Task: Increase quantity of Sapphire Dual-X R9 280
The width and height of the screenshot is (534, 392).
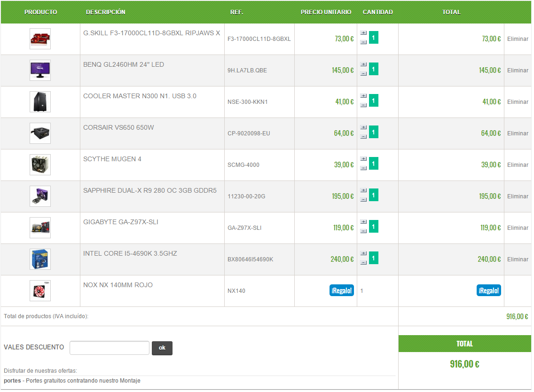Action: pyautogui.click(x=363, y=190)
